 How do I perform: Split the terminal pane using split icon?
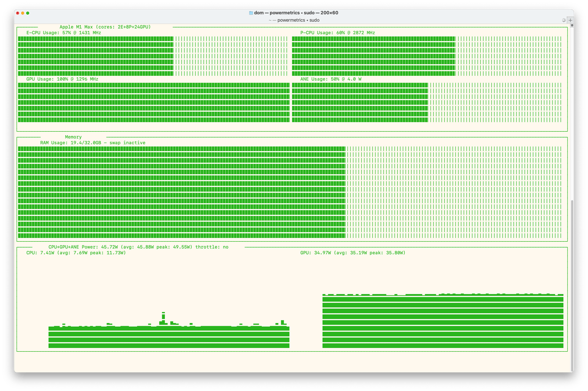[572, 26]
